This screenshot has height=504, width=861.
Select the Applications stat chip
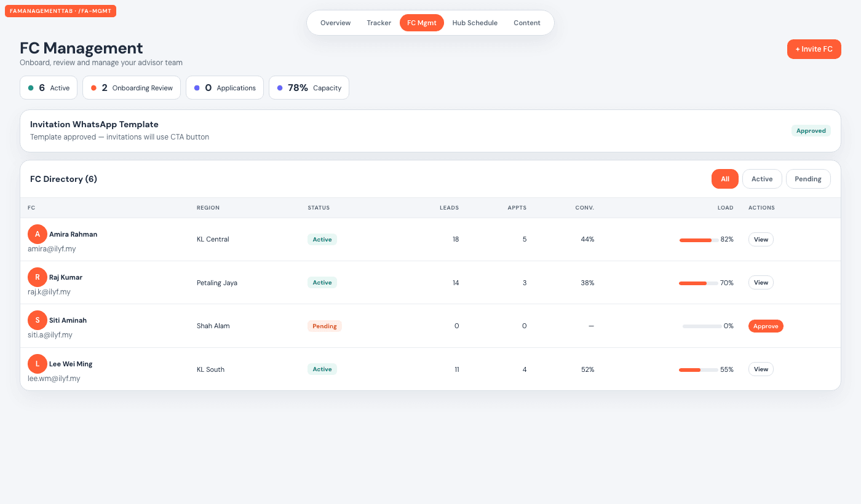coord(224,88)
